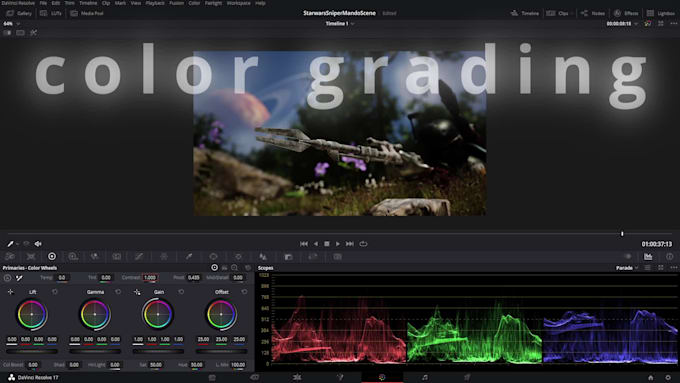Toggle the Nodes panel

click(x=593, y=13)
